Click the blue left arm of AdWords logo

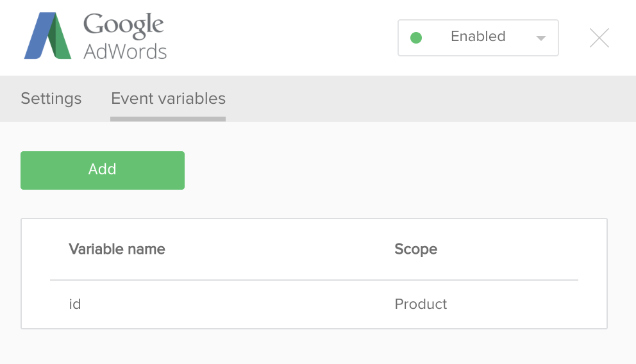pos(37,36)
